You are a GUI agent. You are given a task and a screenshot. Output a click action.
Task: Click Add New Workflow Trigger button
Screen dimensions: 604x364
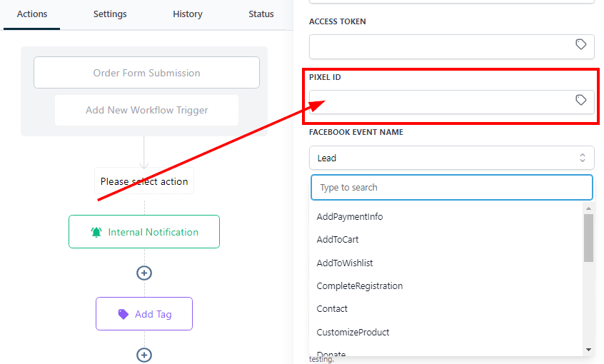coord(146,110)
